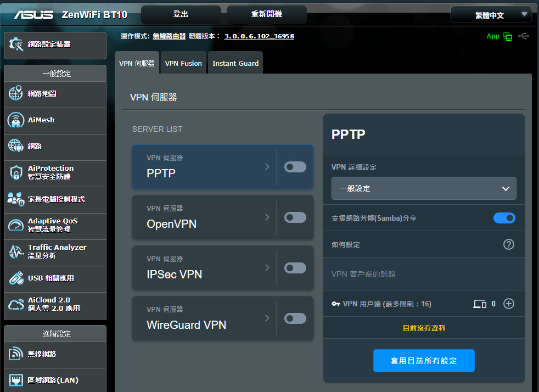Click the LAN ethernet port icon
Screen dimensions: 539x392
[16, 380]
